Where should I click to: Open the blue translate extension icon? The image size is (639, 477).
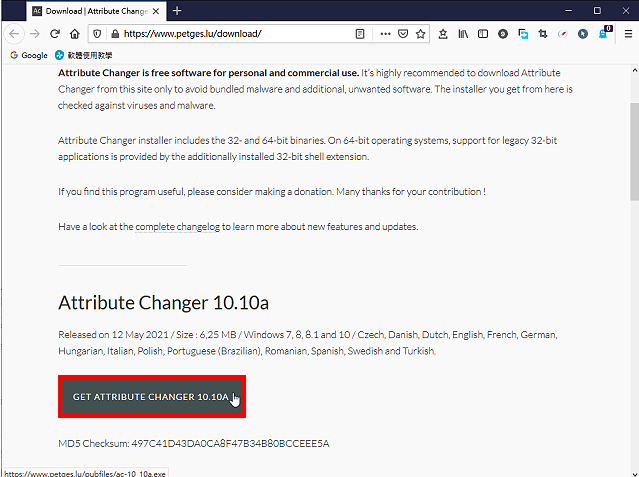pos(523,34)
